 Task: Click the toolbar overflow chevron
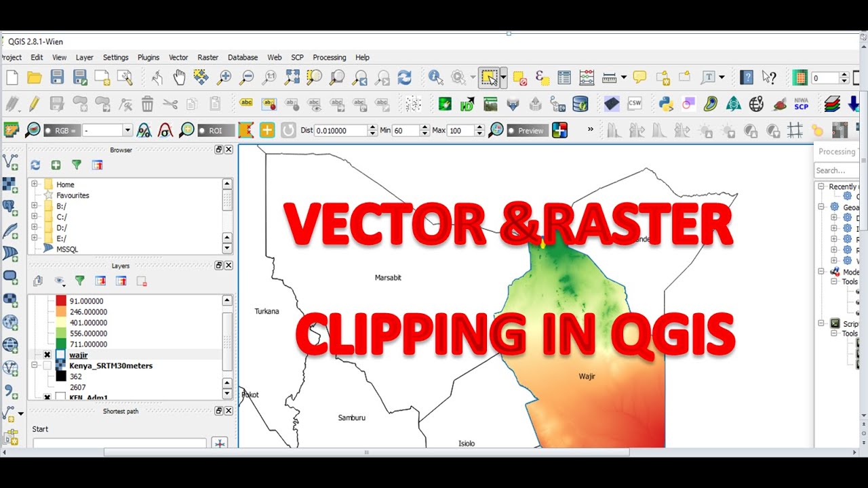coord(590,129)
